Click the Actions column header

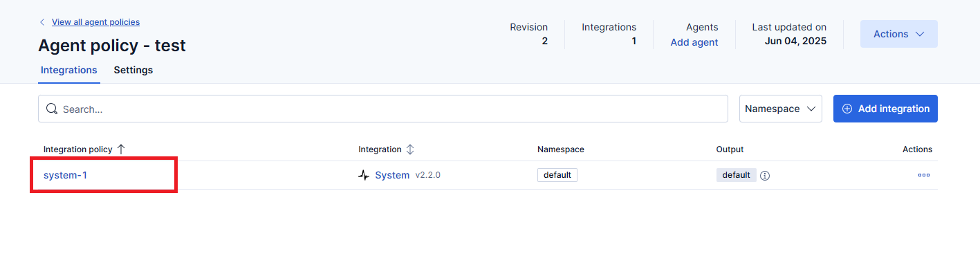coord(917,149)
